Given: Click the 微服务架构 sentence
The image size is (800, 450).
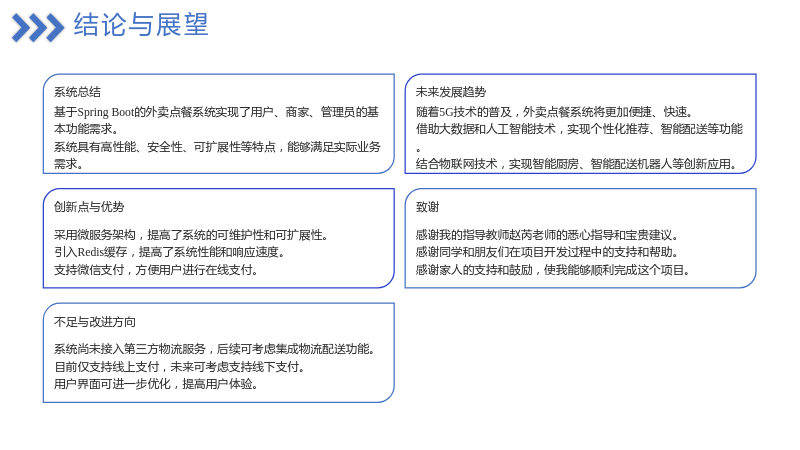Looking at the screenshot, I should 191,235.
